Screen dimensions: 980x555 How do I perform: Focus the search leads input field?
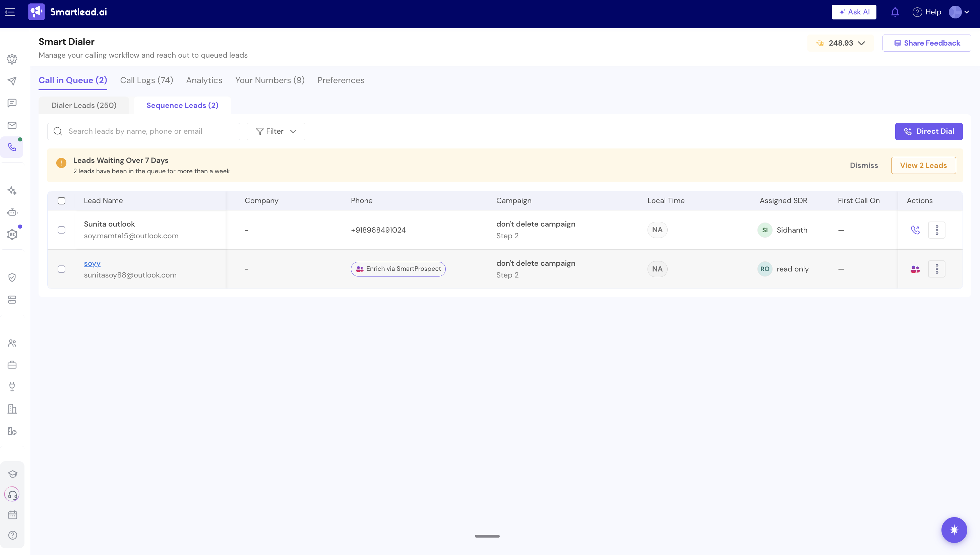click(x=144, y=131)
